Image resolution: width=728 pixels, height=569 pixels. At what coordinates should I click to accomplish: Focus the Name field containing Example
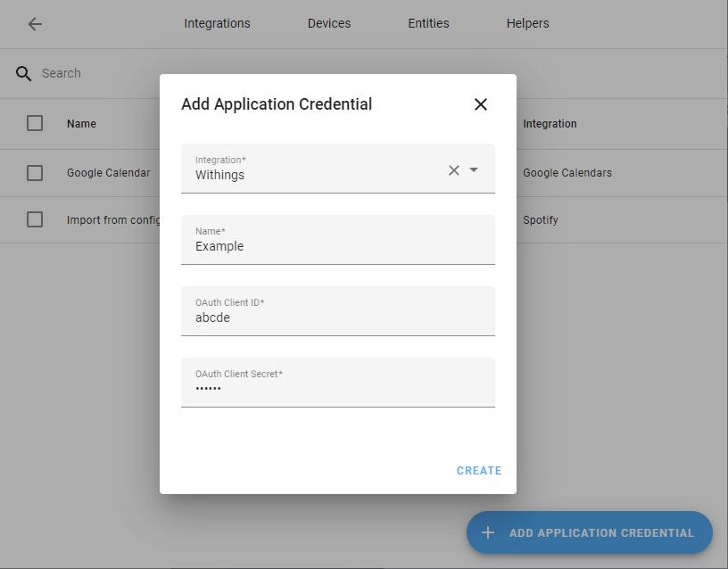(337, 241)
